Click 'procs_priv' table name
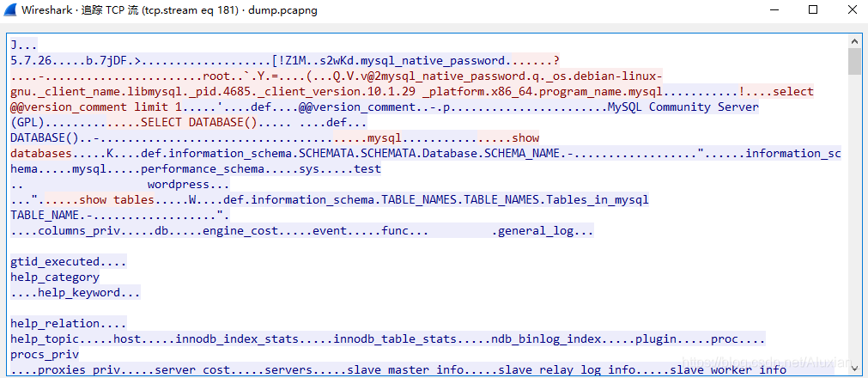The width and height of the screenshot is (868, 378). coord(45,355)
